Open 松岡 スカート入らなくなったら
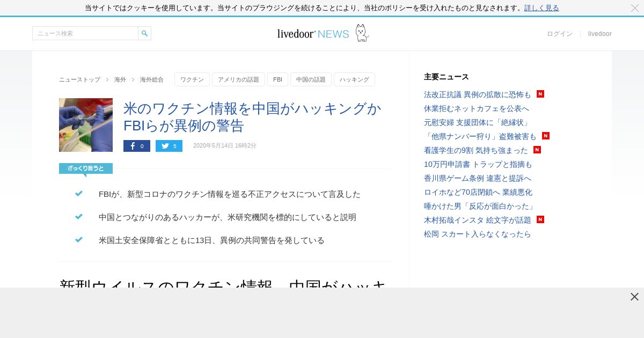 coord(478,234)
